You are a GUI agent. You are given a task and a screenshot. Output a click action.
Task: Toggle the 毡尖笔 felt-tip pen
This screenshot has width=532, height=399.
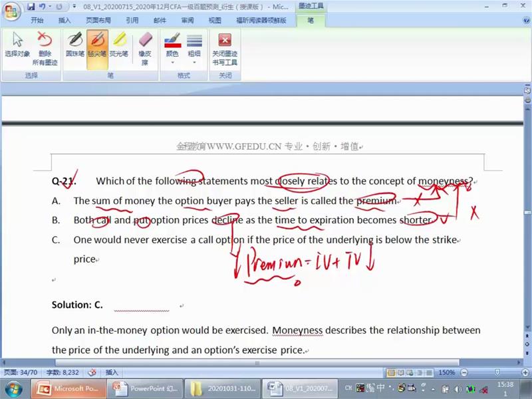97,49
